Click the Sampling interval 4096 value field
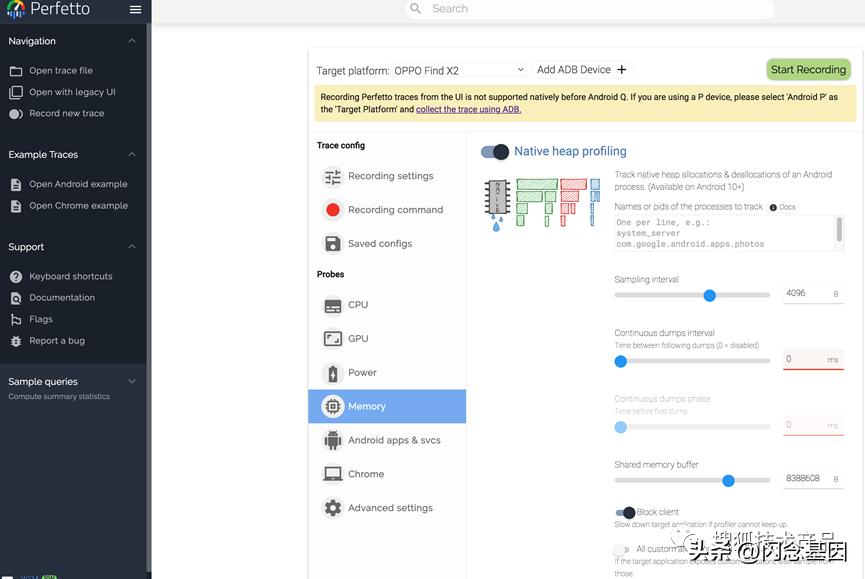 [813, 294]
